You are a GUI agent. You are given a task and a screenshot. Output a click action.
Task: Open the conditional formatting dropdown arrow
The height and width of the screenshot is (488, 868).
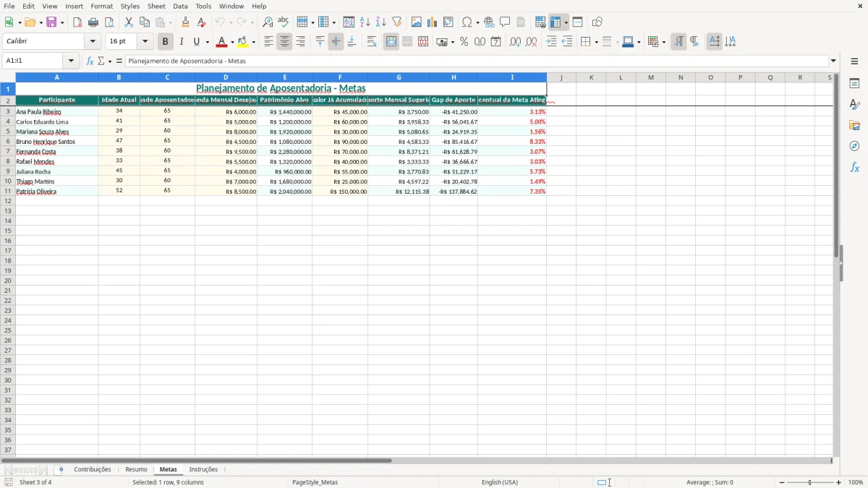[663, 42]
